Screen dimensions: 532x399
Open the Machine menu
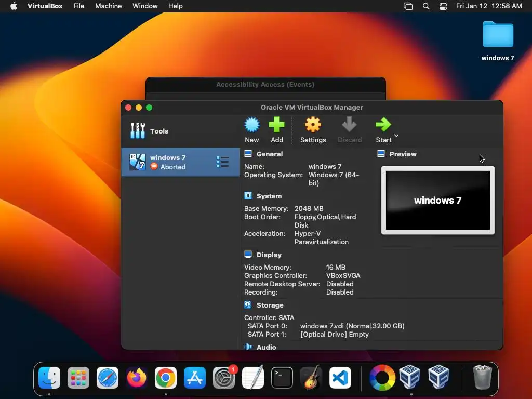coord(108,6)
